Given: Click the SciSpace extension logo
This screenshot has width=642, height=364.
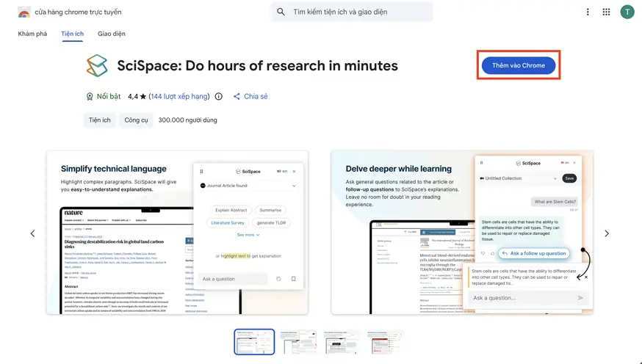Looking at the screenshot, I should click(97, 66).
